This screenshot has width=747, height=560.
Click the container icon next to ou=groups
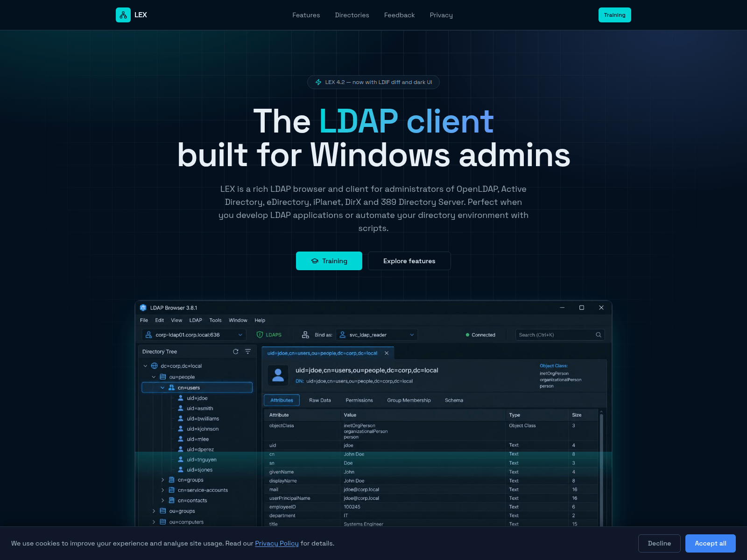coord(163,511)
